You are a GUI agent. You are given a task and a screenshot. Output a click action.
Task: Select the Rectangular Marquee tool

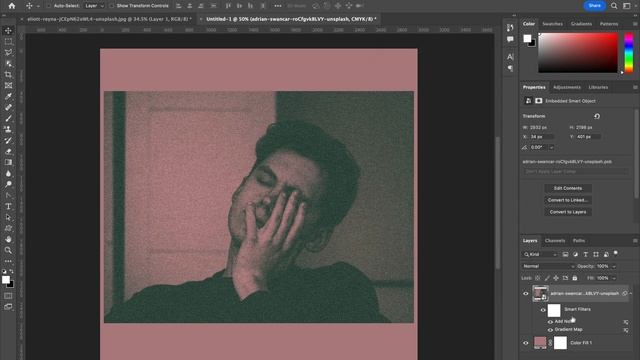coord(8,42)
